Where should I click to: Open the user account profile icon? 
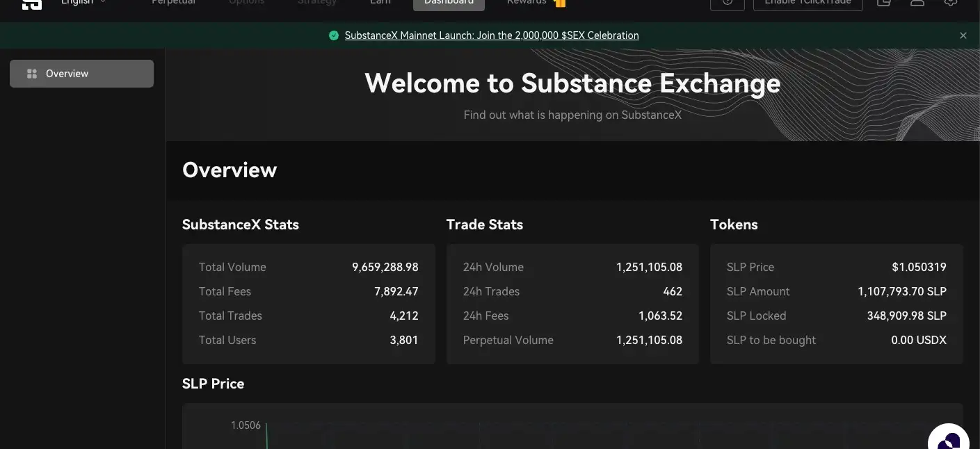917,3
